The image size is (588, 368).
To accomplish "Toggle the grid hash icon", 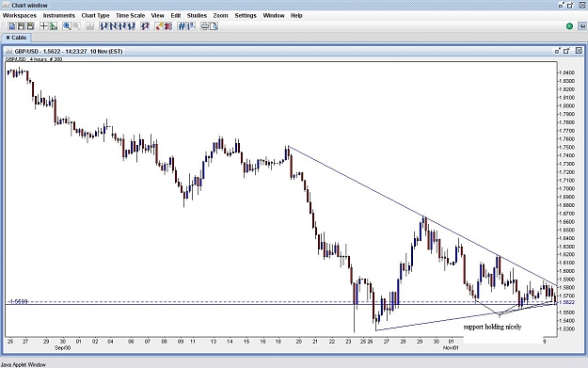I will pos(182,26).
